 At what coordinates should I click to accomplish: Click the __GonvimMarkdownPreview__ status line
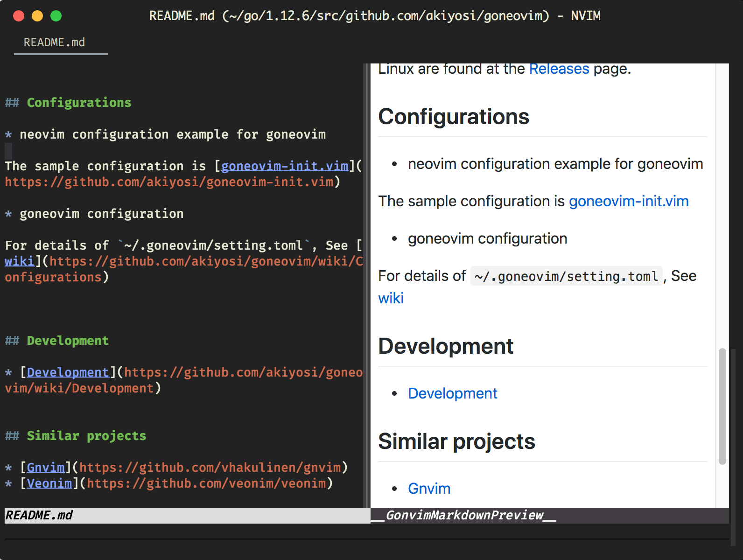(550, 515)
